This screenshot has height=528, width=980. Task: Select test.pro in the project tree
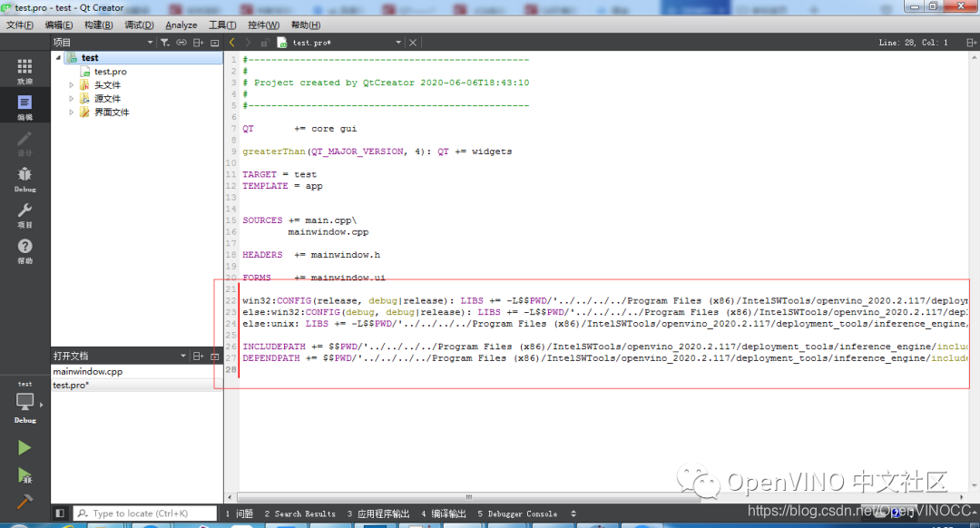point(110,72)
